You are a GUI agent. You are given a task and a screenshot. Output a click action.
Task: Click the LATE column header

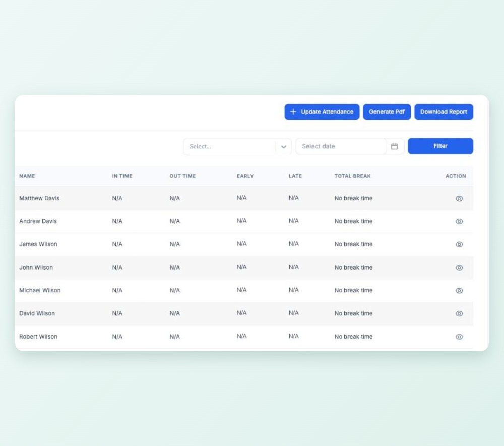295,176
